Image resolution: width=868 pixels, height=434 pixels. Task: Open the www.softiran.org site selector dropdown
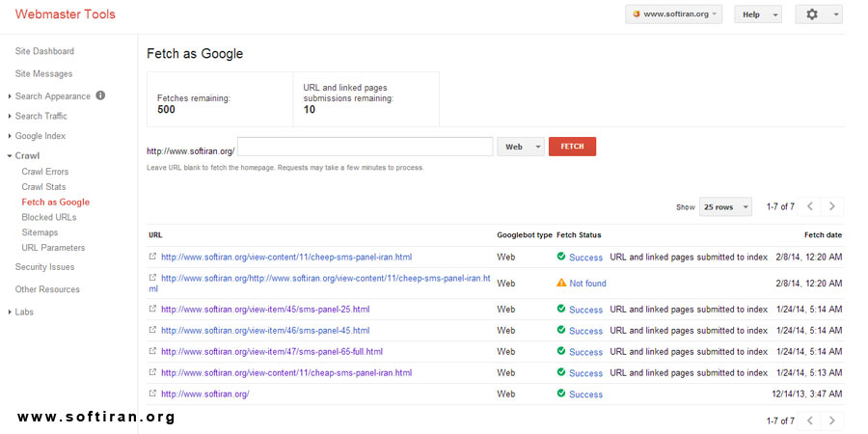coord(674,14)
